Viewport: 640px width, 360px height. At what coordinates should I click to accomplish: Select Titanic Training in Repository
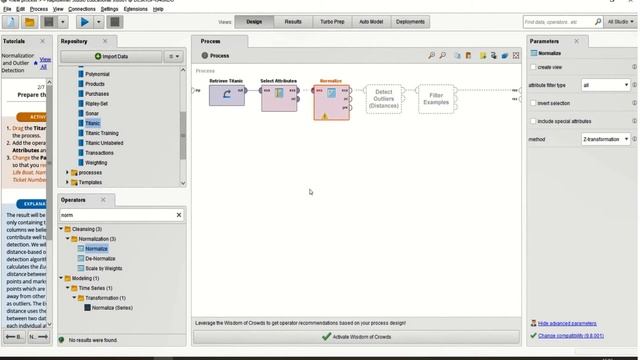coord(102,133)
